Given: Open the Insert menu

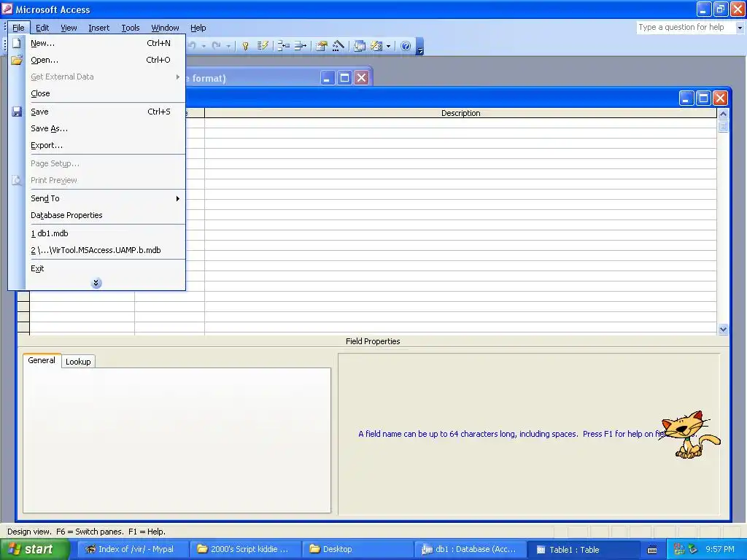Looking at the screenshot, I should [x=98, y=28].
